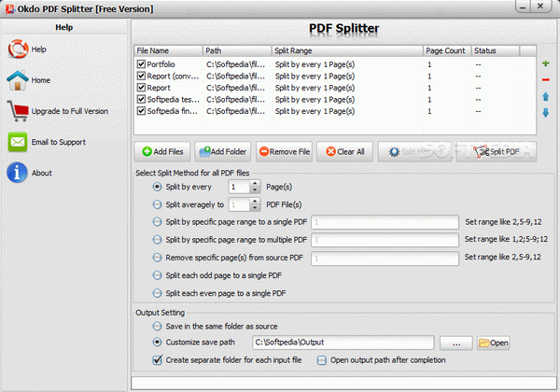
Task: Click the multiple PDF page range field
Action: [385, 240]
